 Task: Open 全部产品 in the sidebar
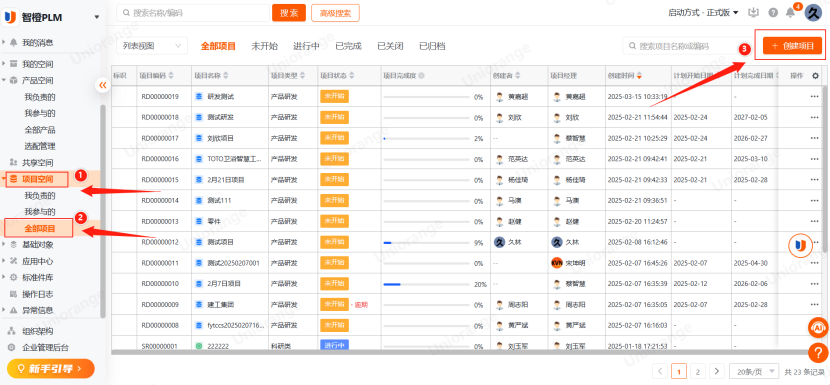(x=40, y=130)
